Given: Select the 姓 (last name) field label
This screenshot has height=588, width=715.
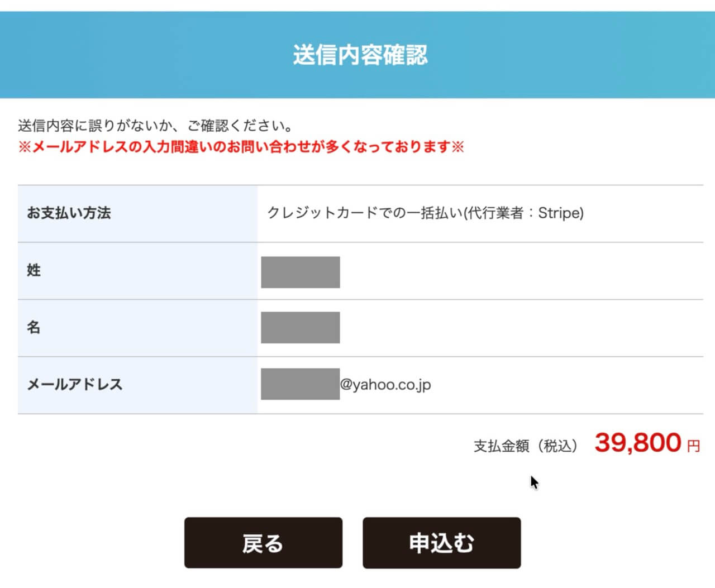Looking at the screenshot, I should click(x=33, y=271).
